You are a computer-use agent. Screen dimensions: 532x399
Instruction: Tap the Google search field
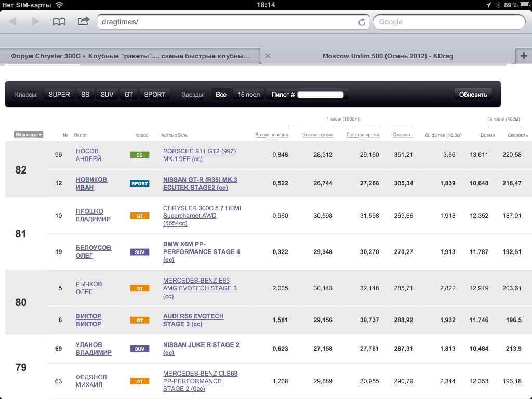point(449,22)
